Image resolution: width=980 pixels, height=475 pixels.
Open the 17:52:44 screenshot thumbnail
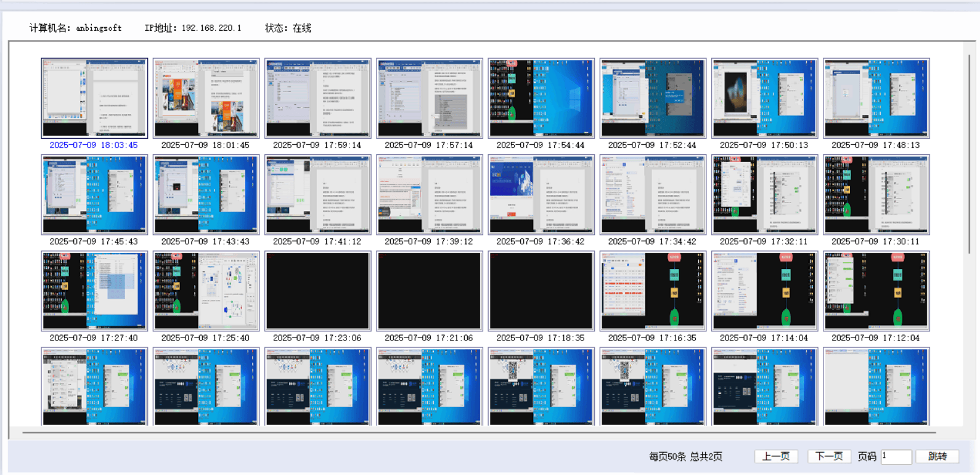click(652, 98)
